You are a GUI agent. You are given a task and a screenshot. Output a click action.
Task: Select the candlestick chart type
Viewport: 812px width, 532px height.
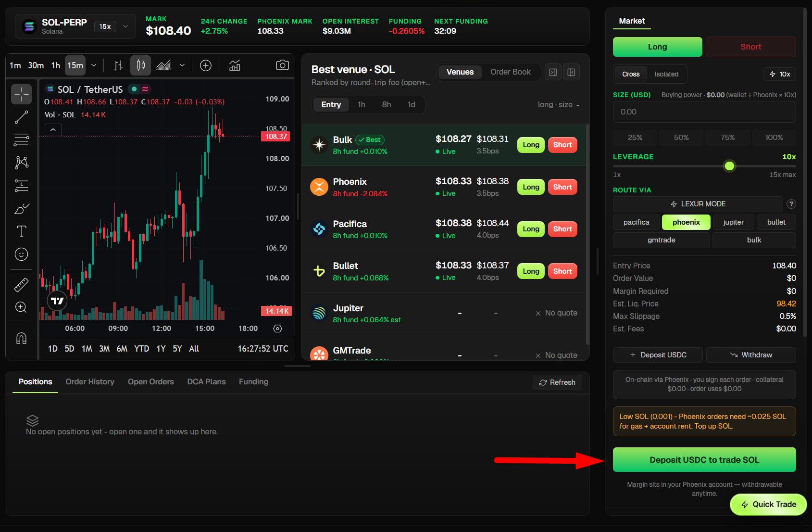pyautogui.click(x=140, y=65)
